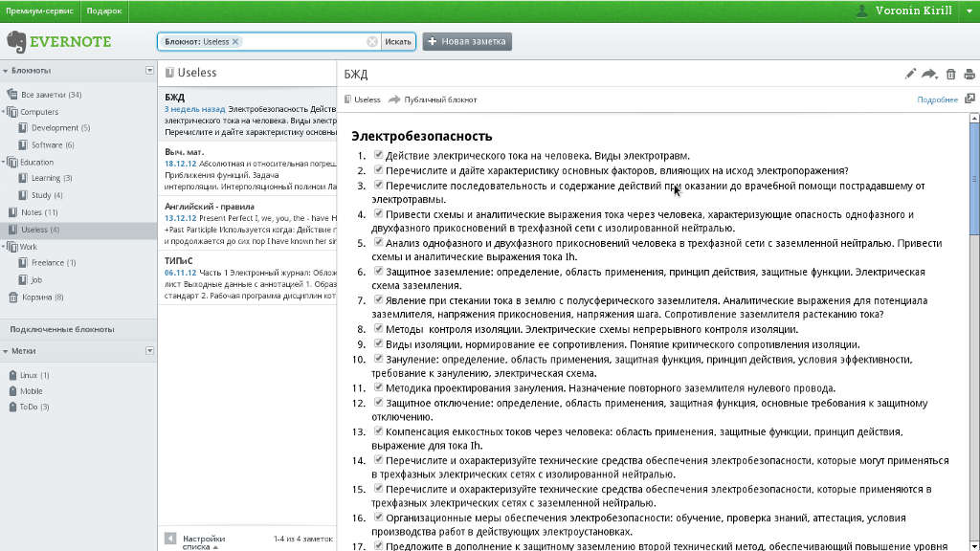Toggle checkbox for item 9 Виды изоляции
Screen dimensions: 980x551
[378, 343]
